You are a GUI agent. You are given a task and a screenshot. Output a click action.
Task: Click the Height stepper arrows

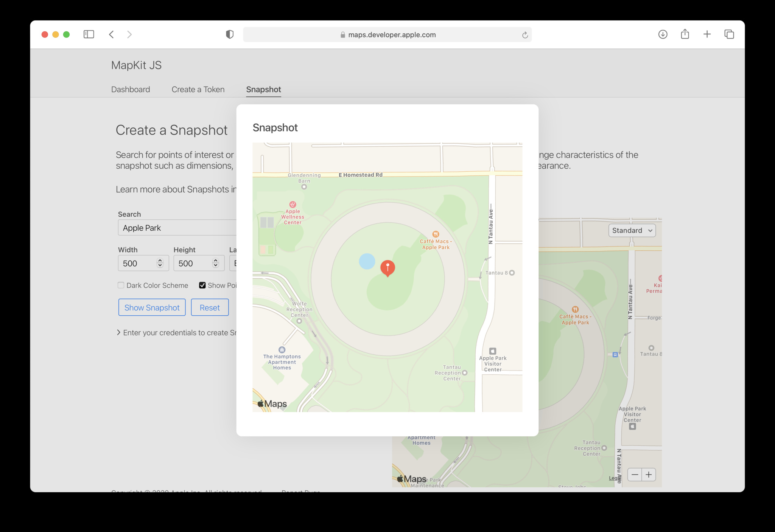[216, 263]
